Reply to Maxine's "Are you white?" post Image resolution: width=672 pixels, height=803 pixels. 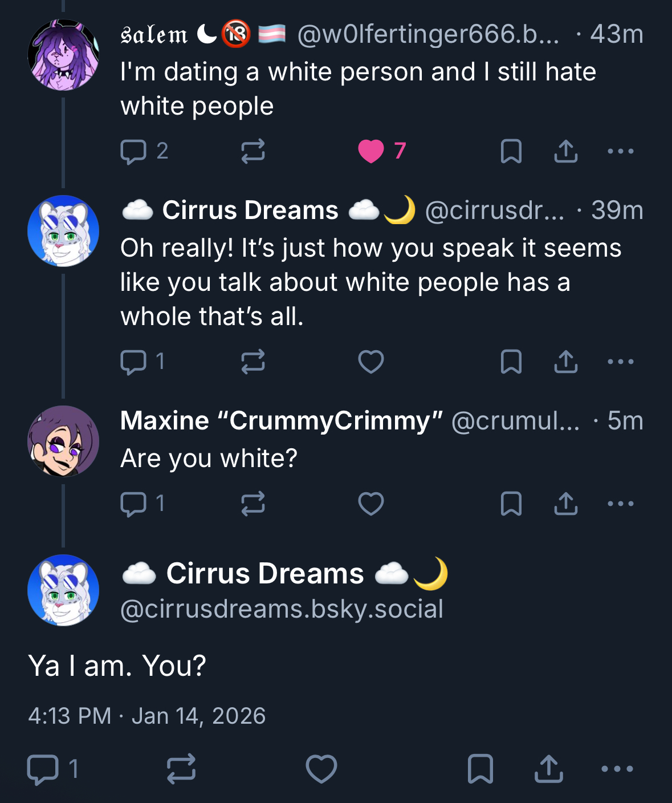(x=134, y=504)
